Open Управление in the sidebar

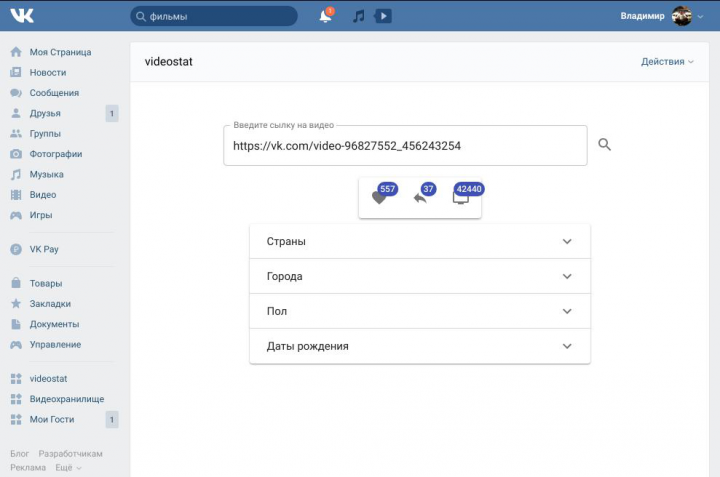click(55, 344)
